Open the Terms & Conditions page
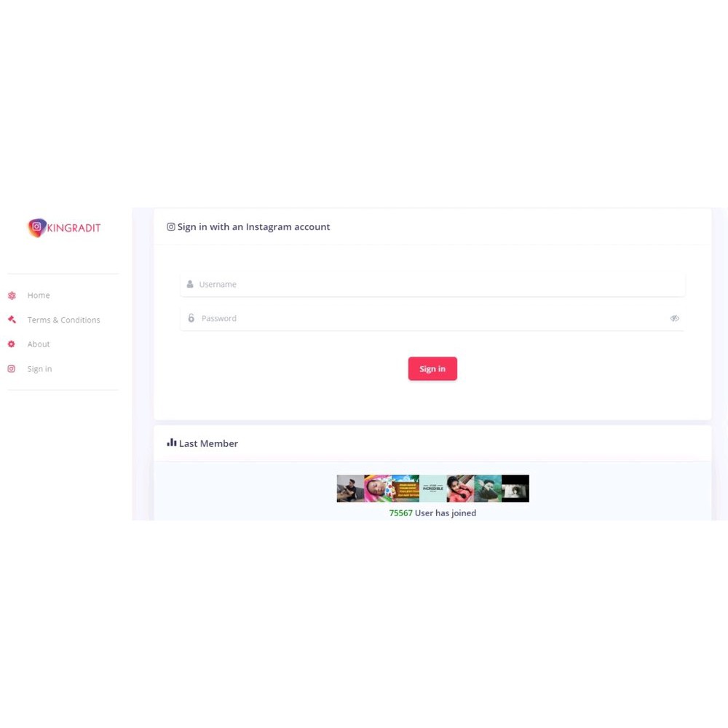The height and width of the screenshot is (728, 728). 63,320
